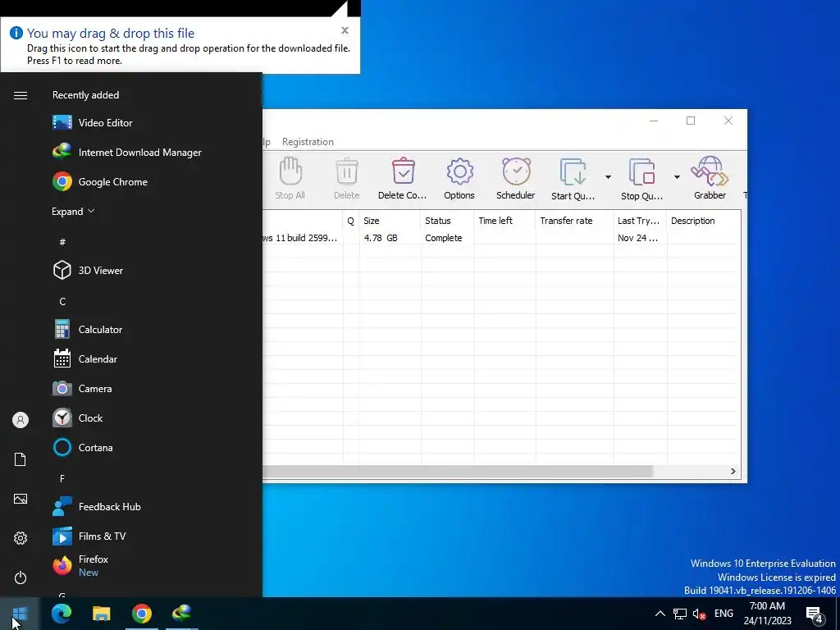Image resolution: width=840 pixels, height=630 pixels.
Task: Sort by the Q column header
Action: (351, 221)
